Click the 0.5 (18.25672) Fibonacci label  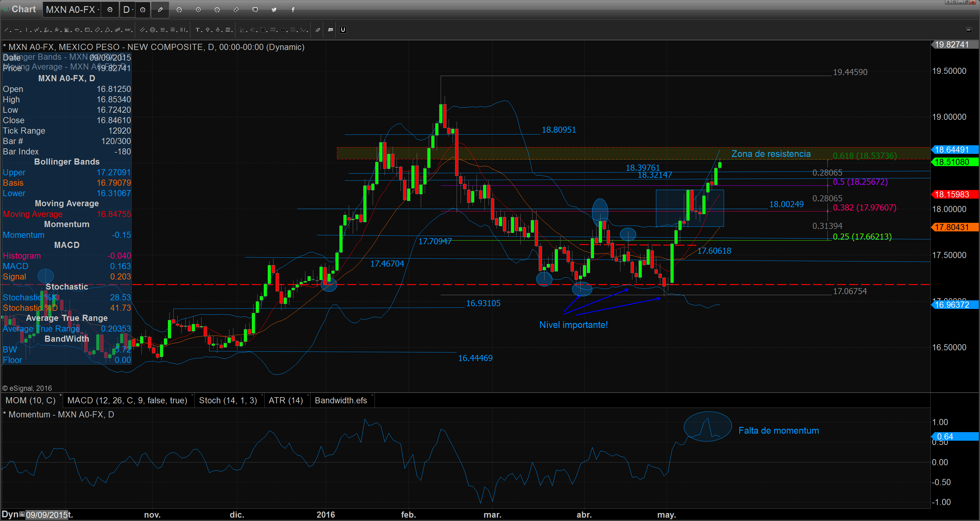pos(860,182)
